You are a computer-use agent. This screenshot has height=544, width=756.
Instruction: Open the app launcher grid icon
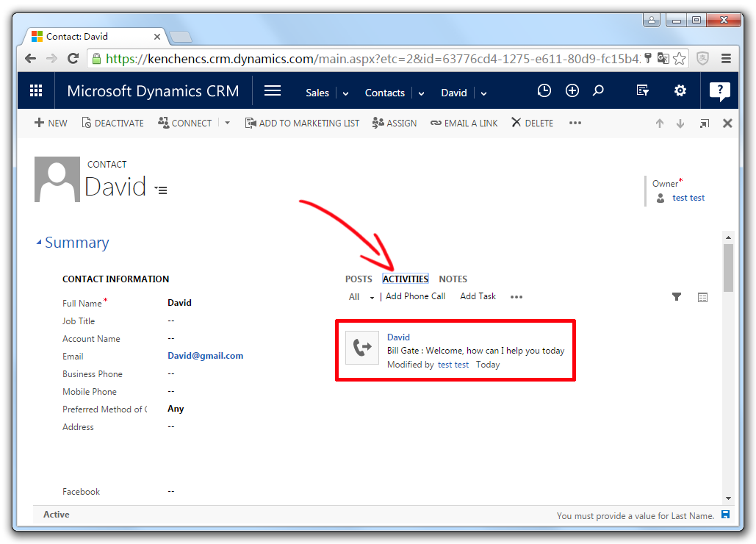click(x=36, y=90)
